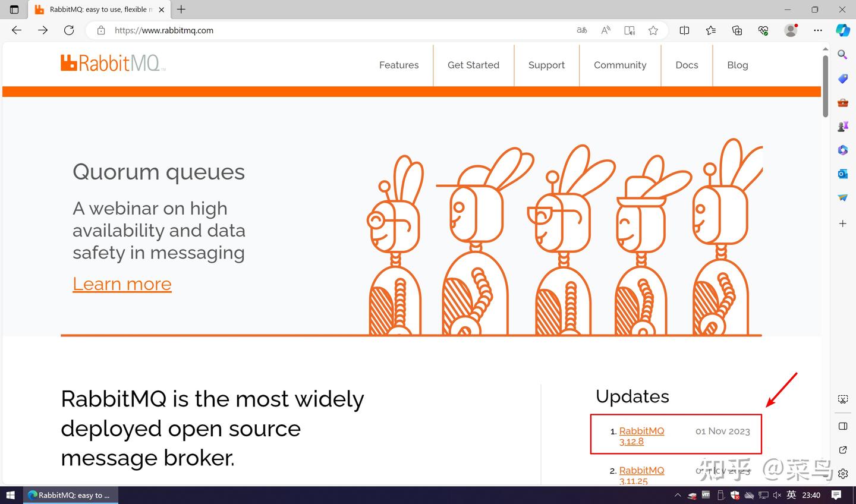The image size is (856, 504).
Task: Toggle mute from the system tray speaker
Action: click(x=777, y=494)
